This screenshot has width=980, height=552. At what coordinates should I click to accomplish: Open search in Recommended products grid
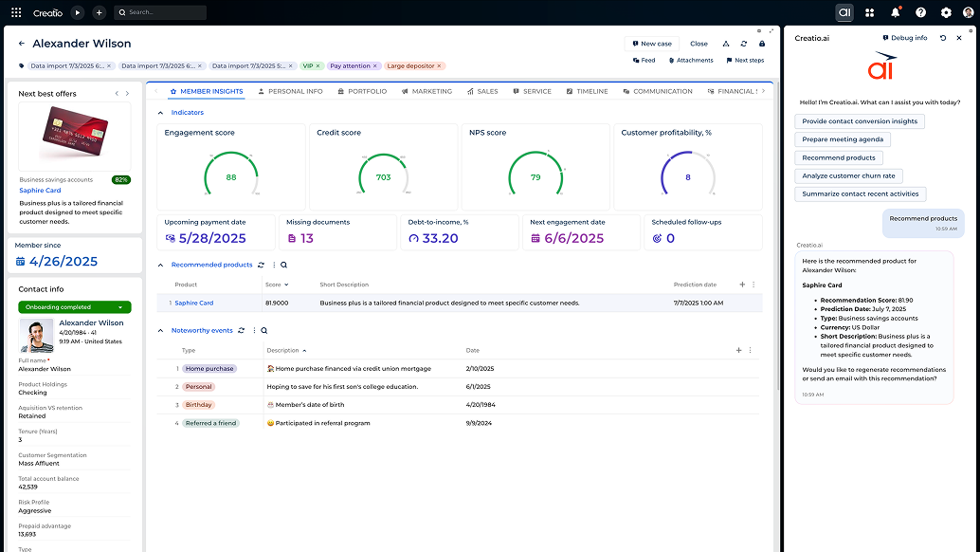pos(284,266)
